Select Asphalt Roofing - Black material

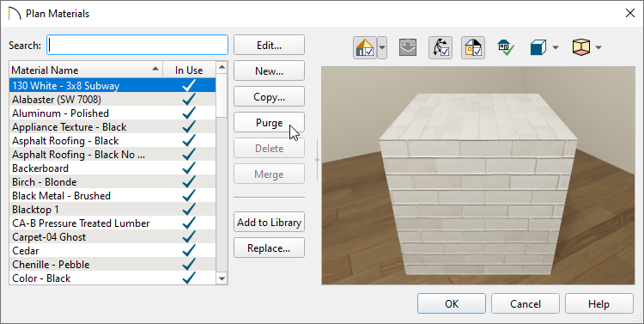pos(112,141)
